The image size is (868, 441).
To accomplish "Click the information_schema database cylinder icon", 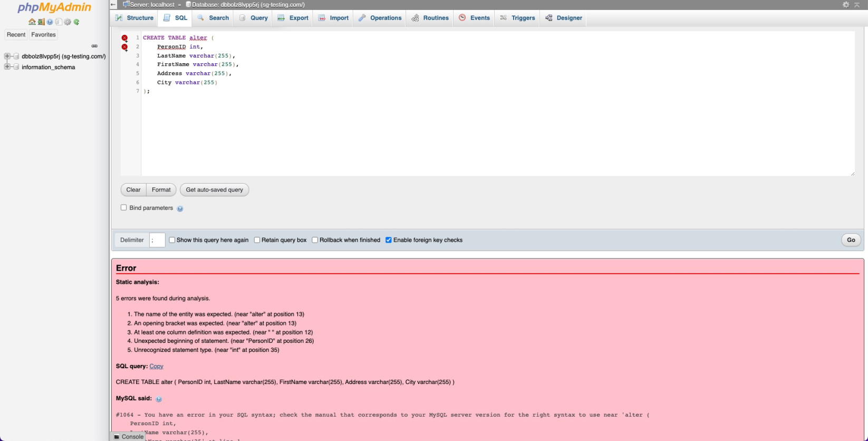I will pos(16,67).
